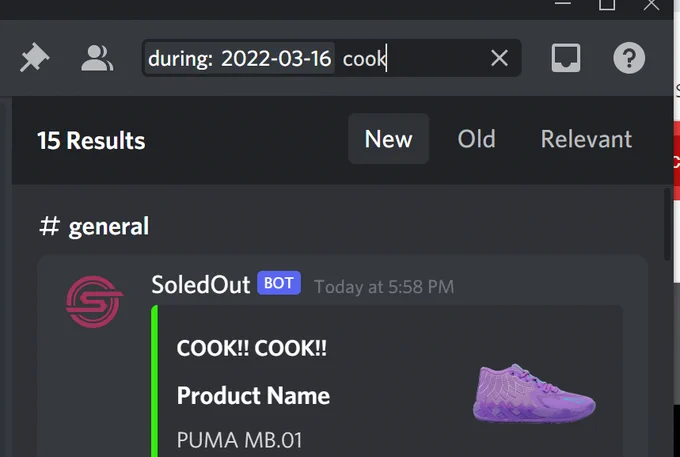Open the help question mark icon
Image resolution: width=680 pixels, height=457 pixels.
(629, 58)
